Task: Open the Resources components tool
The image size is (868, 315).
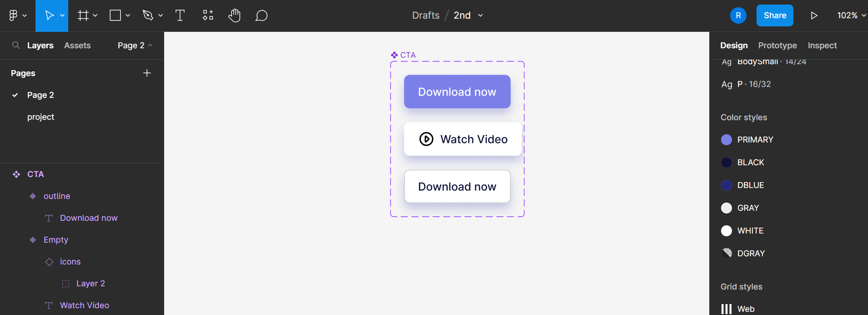Action: 208,15
